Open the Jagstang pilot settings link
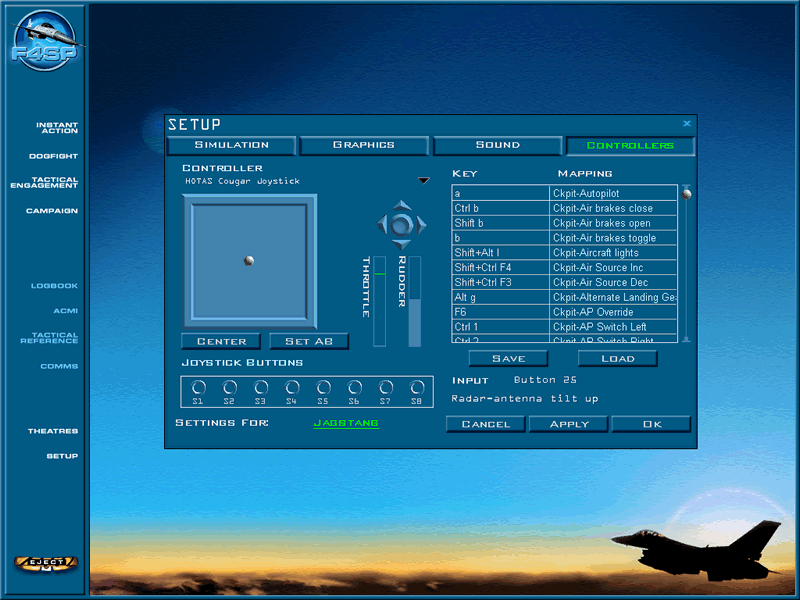The image size is (800, 600). tap(346, 424)
